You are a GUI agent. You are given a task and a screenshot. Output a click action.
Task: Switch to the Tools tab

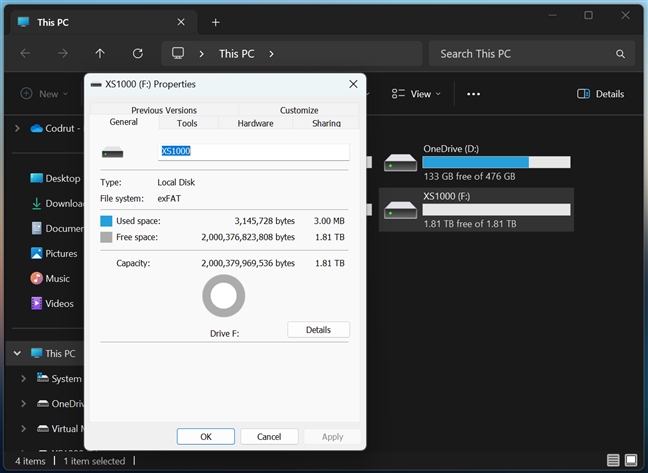click(x=187, y=123)
